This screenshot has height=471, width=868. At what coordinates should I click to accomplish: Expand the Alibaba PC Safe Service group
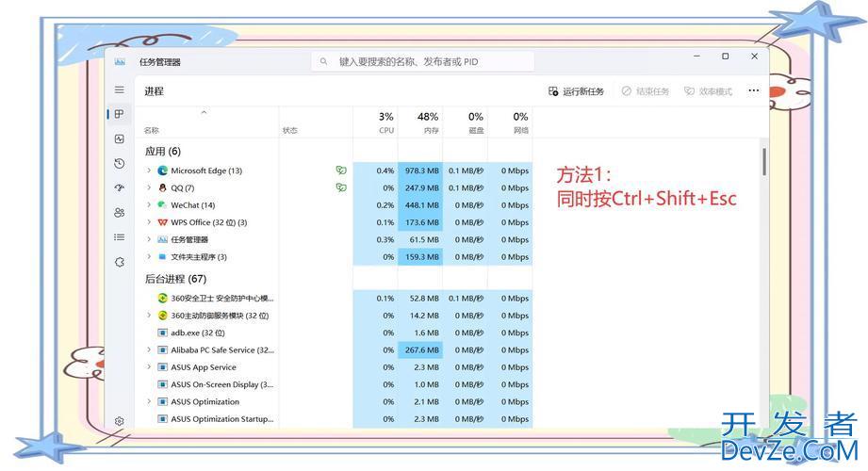(148, 349)
